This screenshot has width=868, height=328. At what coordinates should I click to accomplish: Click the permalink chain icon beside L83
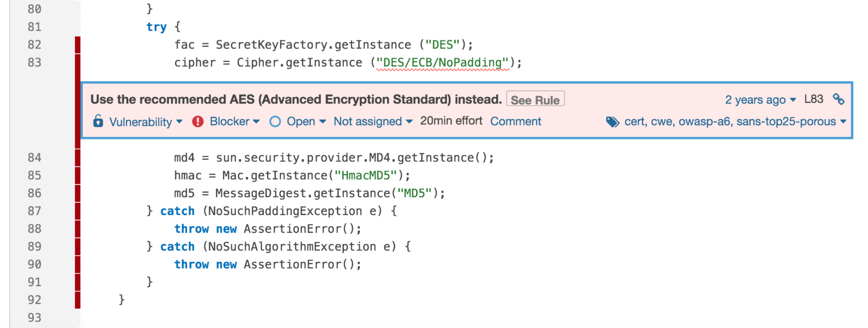840,99
